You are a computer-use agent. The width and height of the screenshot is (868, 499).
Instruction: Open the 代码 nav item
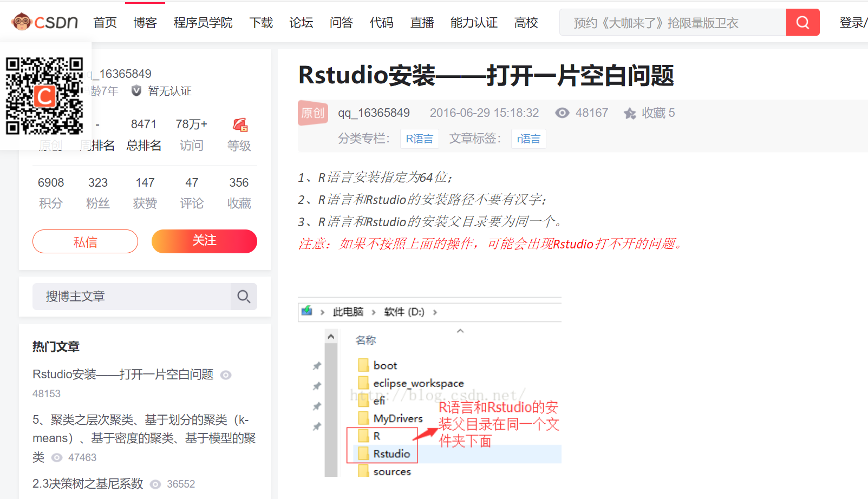coord(382,23)
